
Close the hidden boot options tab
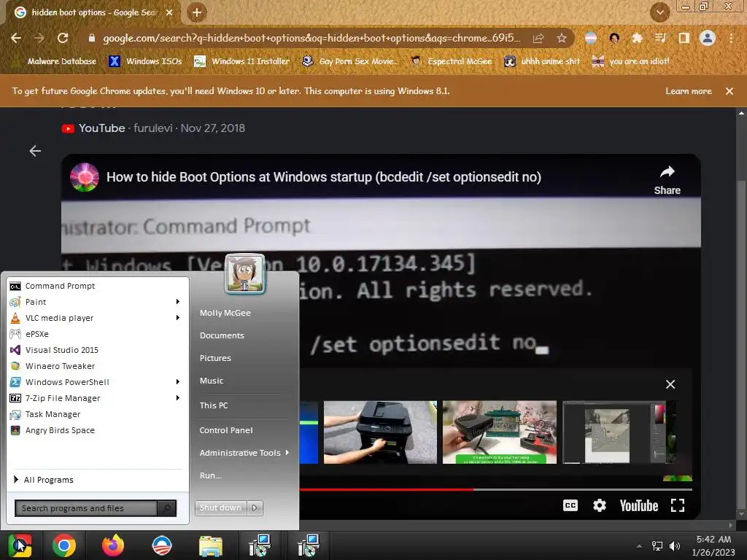click(169, 12)
